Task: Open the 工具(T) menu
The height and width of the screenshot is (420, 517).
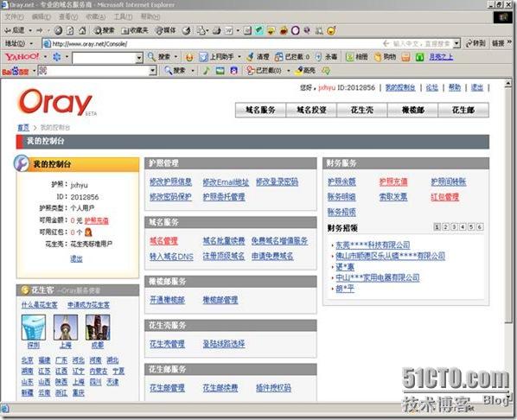Action: (x=123, y=16)
